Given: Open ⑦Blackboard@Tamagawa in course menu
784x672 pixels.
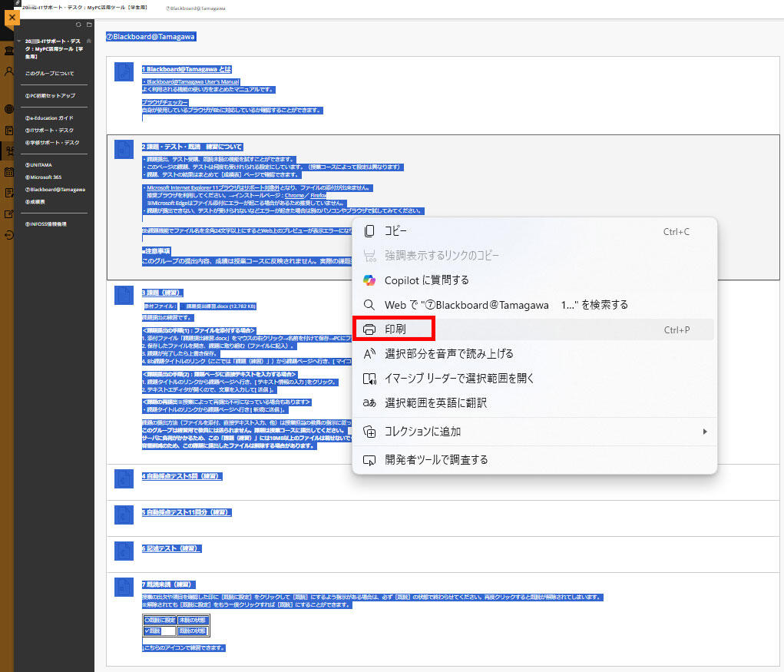Looking at the screenshot, I should (55, 190).
